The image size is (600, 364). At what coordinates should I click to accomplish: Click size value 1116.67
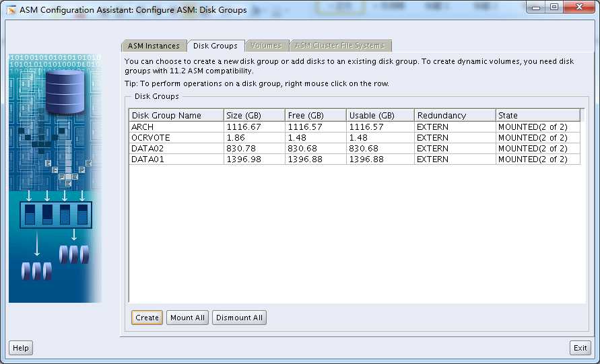coord(244,127)
